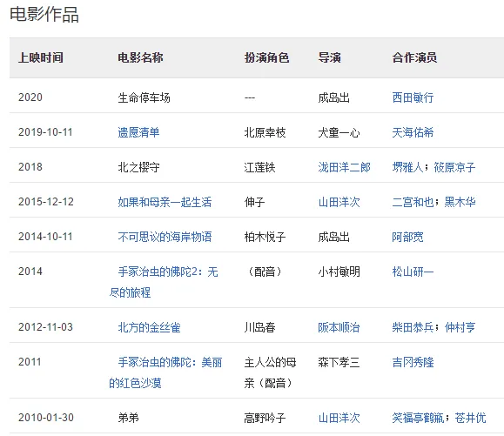This screenshot has width=504, height=436.
Task: Click actor link 吉冈秀隆
Action: [x=413, y=362]
